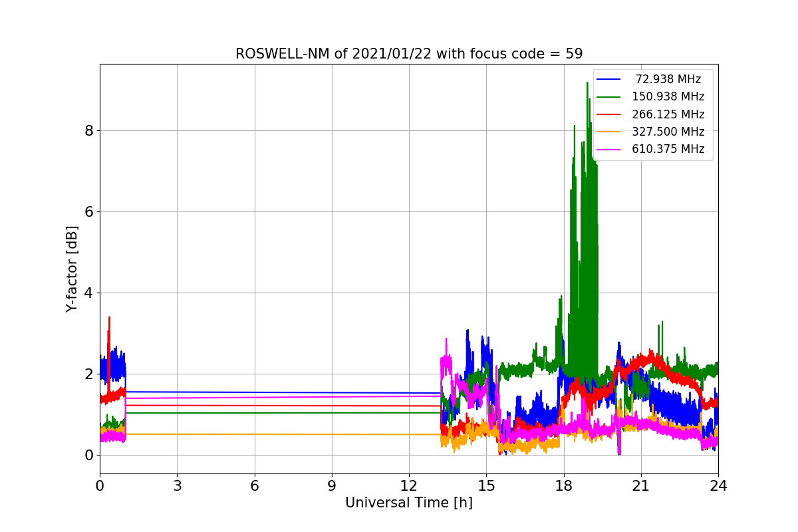Viewport: 798px width, 532px height.
Task: Click the Y-factor [dB] axis label
Action: pyautogui.click(x=72, y=269)
